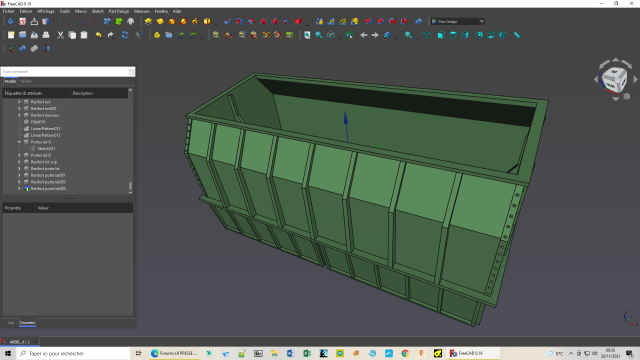Click the Windows search box in taskbar
The width and height of the screenshot is (640, 360).
[73, 353]
